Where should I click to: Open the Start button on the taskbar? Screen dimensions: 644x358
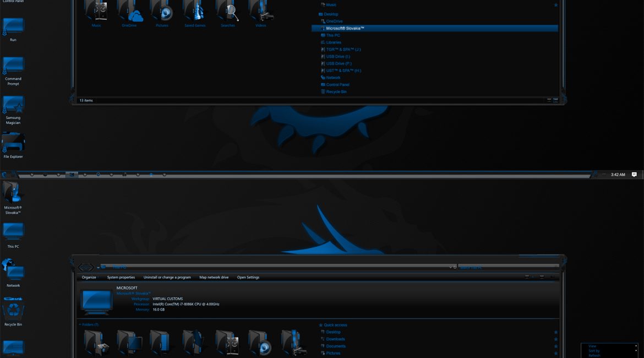(4, 175)
